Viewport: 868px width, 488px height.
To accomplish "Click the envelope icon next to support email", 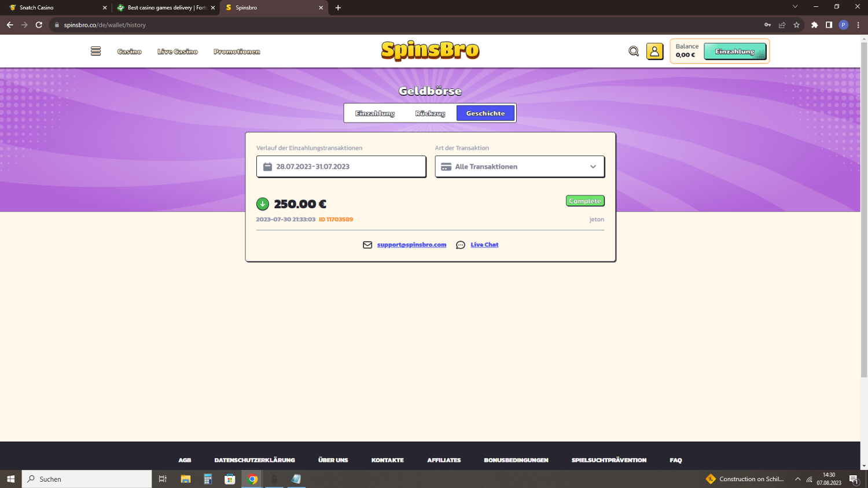I will (x=367, y=245).
